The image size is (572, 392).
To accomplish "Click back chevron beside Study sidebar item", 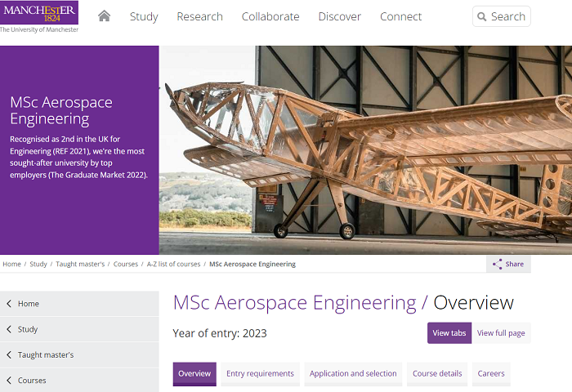I will (x=9, y=329).
